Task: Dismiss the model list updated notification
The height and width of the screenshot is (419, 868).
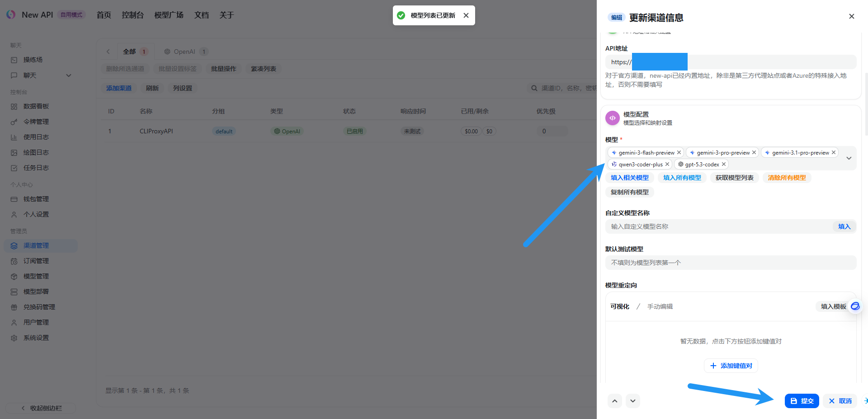Action: tap(466, 15)
